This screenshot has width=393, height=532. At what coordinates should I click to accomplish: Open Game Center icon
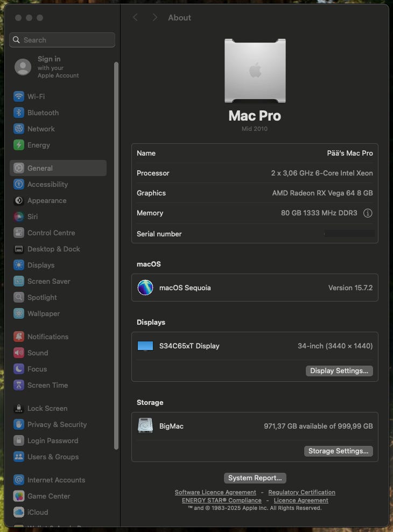(19, 496)
